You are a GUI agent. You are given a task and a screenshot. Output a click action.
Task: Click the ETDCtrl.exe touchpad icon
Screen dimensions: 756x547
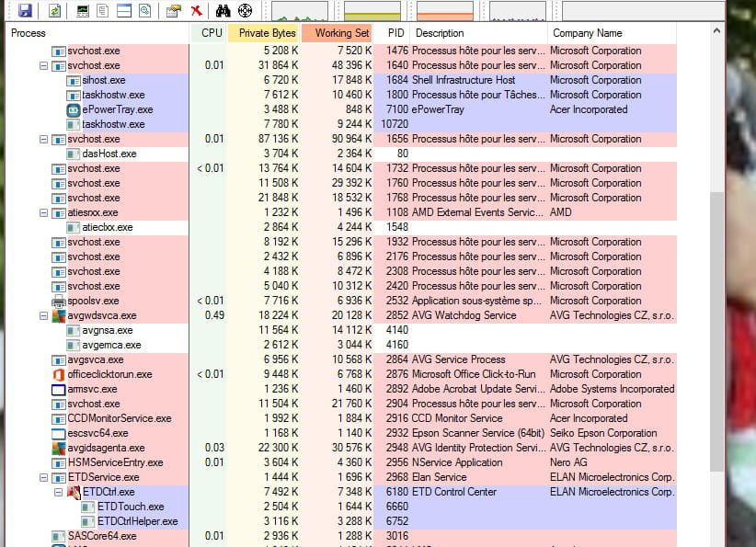74,492
